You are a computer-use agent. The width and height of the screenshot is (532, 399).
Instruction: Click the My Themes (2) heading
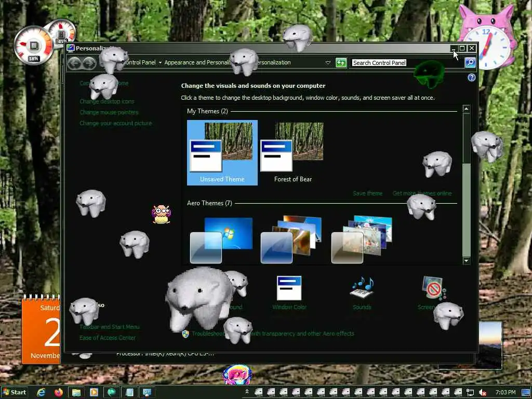pyautogui.click(x=207, y=111)
